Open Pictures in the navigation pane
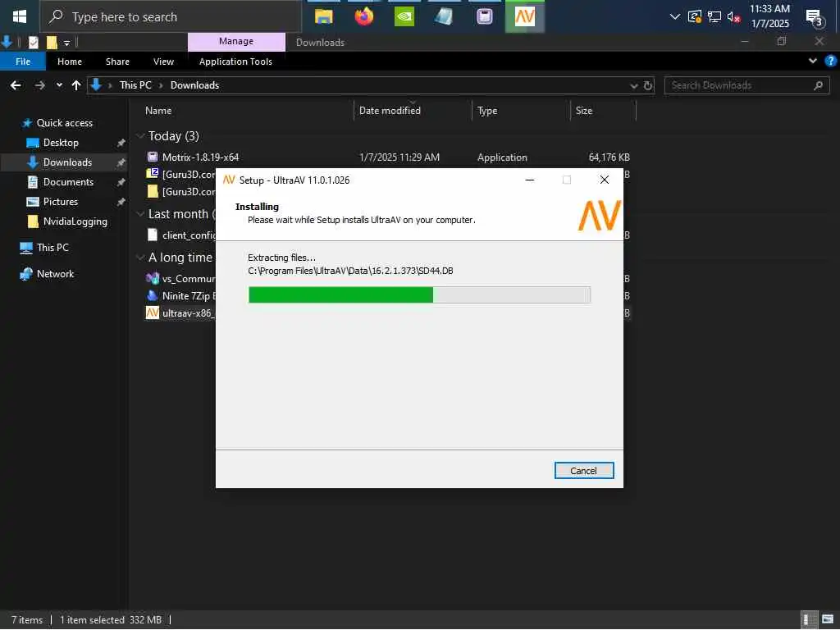 60,202
